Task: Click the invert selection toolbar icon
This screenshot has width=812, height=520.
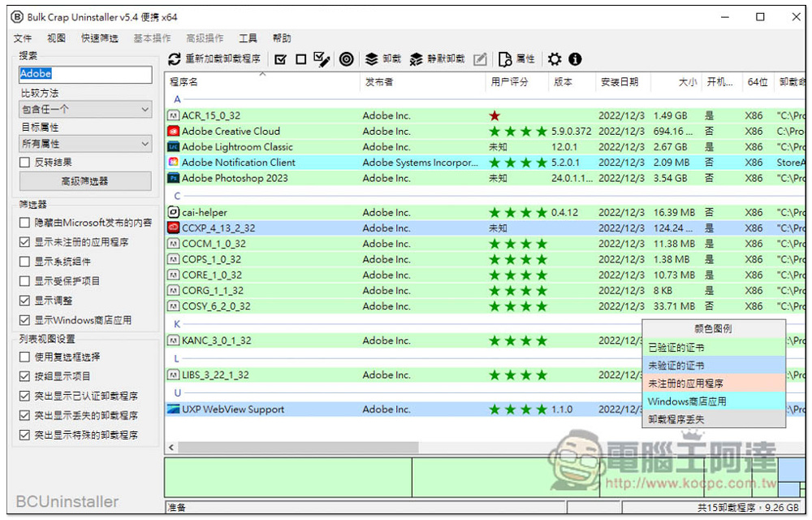Action: (x=322, y=59)
